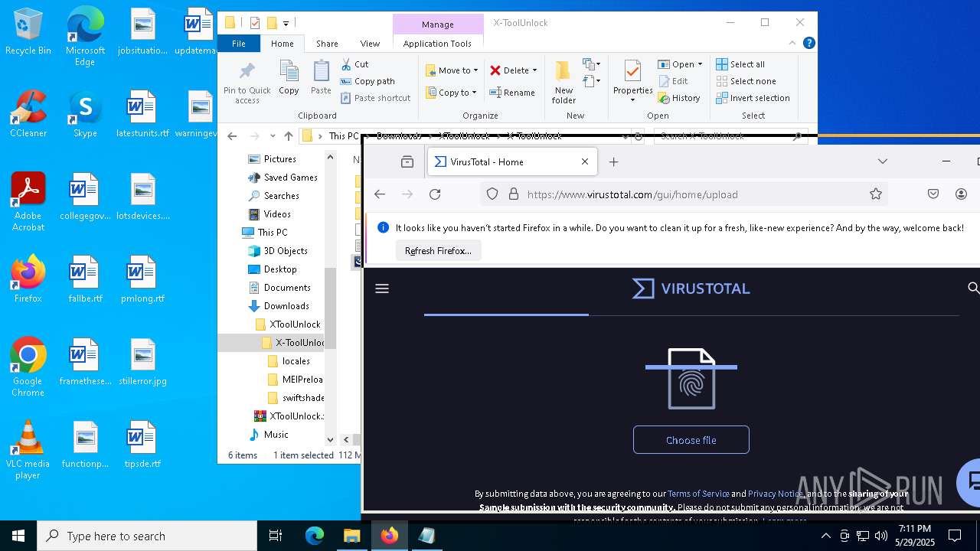Open the File menu tab
The width and height of the screenshot is (980, 551).
239,44
